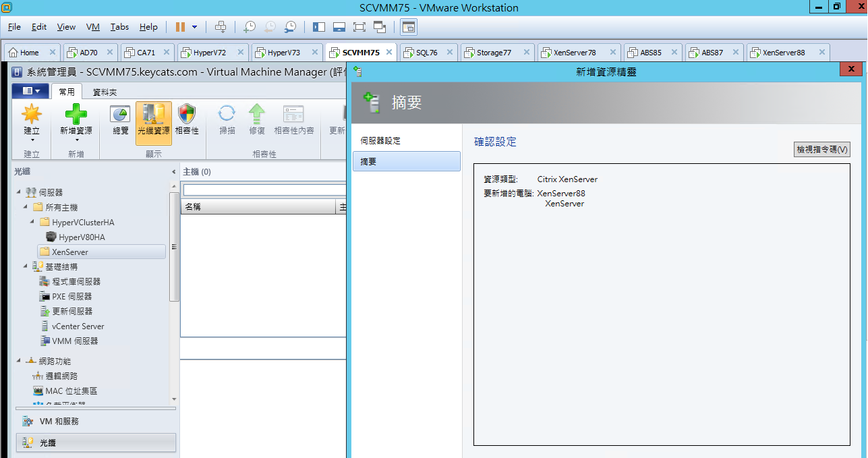Collapse the 基礎結構 tree node

pos(26,266)
